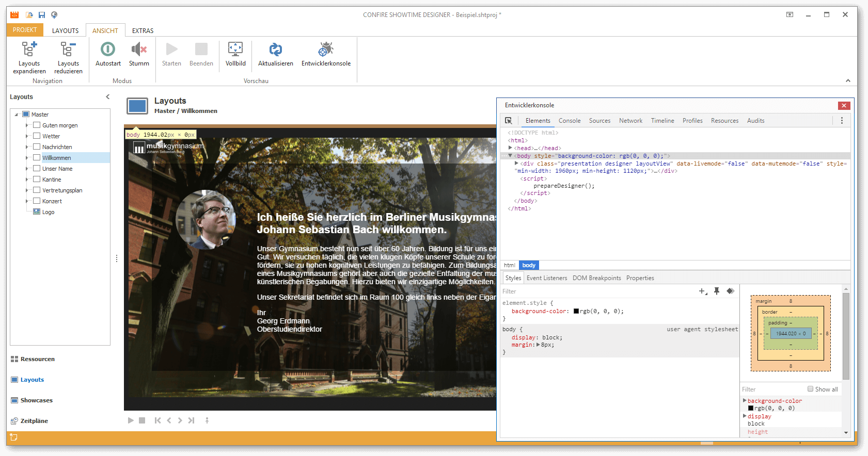The image size is (868, 456).
Task: Mute preview with the Stumm icon
Action: click(x=139, y=50)
